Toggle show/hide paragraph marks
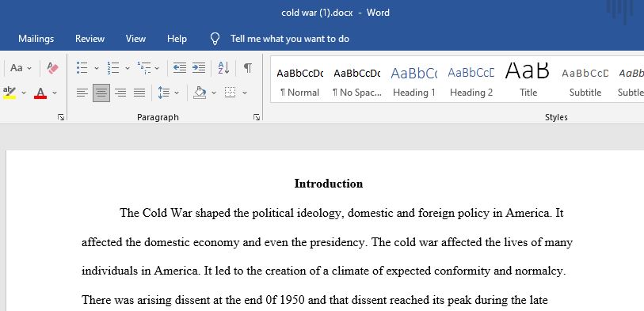The width and height of the screenshot is (644, 311). point(248,68)
